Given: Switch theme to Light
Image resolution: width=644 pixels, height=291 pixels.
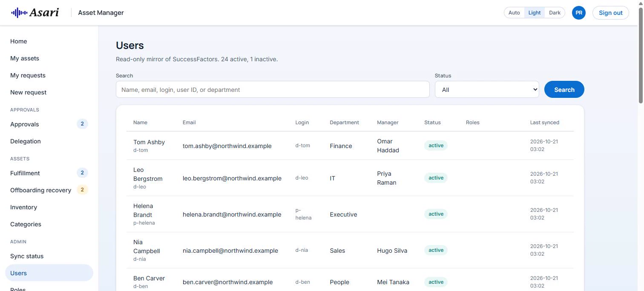Looking at the screenshot, I should pos(535,13).
